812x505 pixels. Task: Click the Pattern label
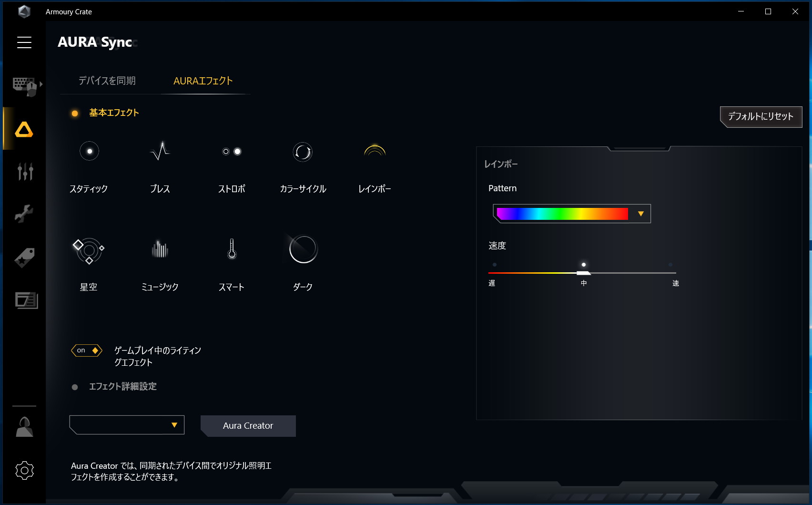click(502, 188)
